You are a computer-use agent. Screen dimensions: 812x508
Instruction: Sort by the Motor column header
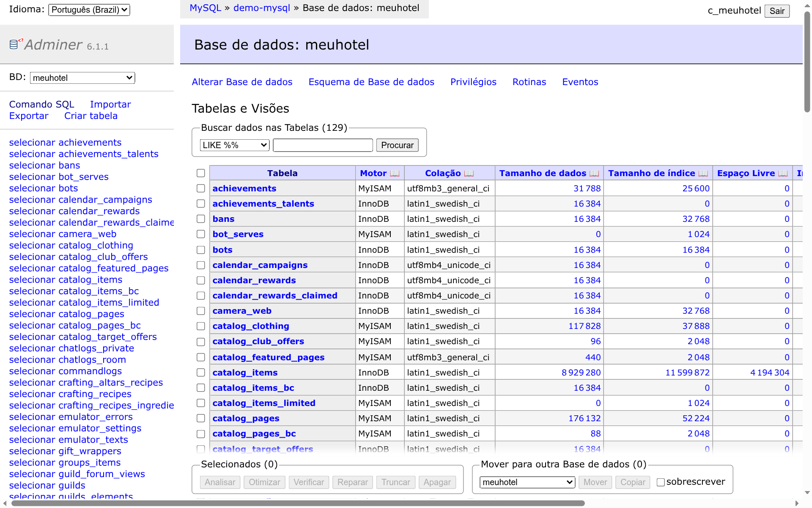tap(373, 174)
